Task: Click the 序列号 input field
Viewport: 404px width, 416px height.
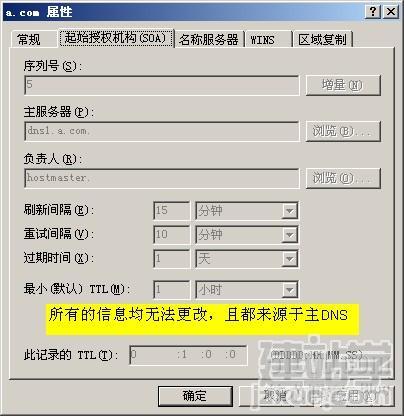Action: [162, 85]
